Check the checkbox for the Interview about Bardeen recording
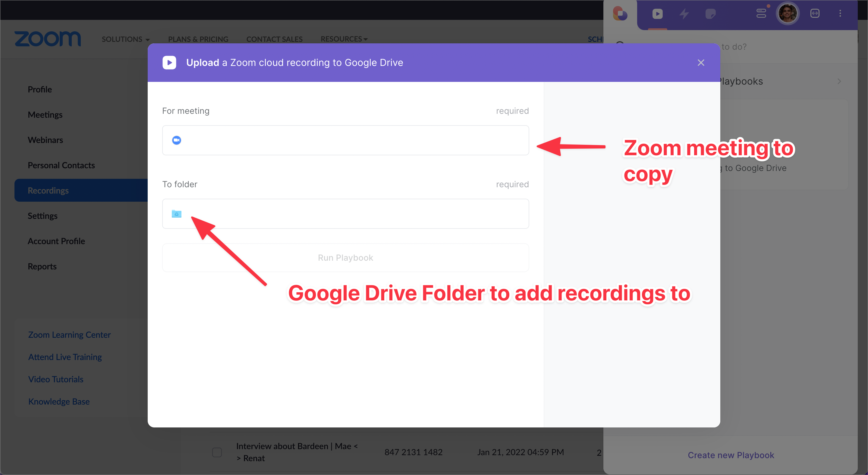The height and width of the screenshot is (475, 868). [217, 452]
